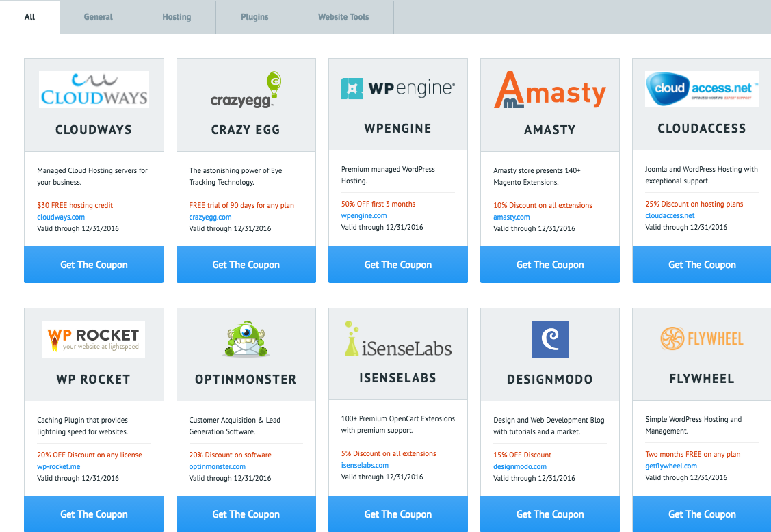Image resolution: width=771 pixels, height=532 pixels.
Task: Click "10% Discount on all extensions" offer
Action: (x=543, y=205)
